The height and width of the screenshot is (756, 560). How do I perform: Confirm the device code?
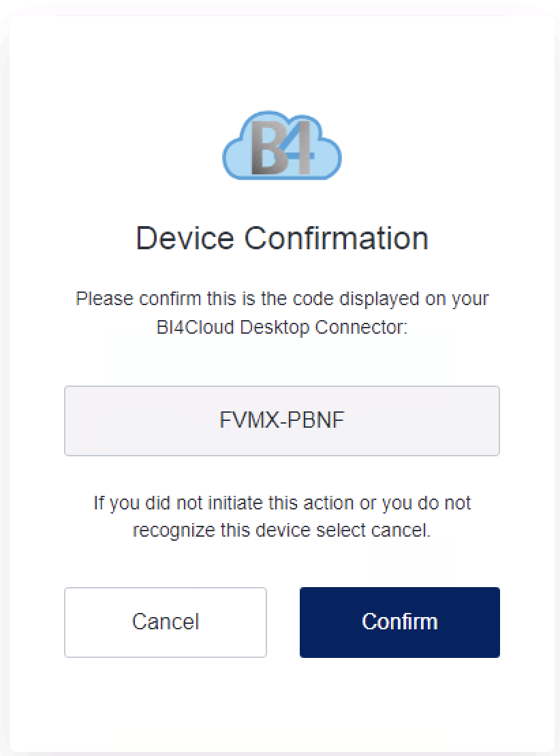399,622
